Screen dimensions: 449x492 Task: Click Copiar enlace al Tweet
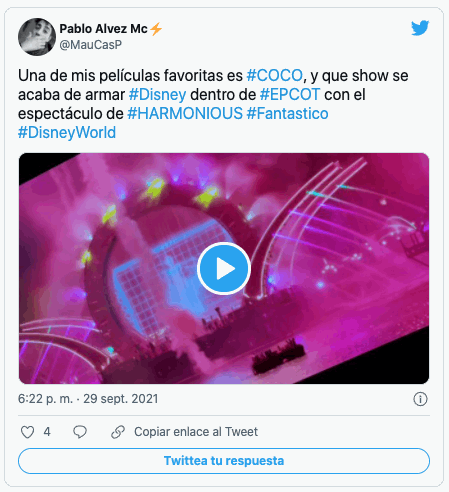tap(196, 432)
